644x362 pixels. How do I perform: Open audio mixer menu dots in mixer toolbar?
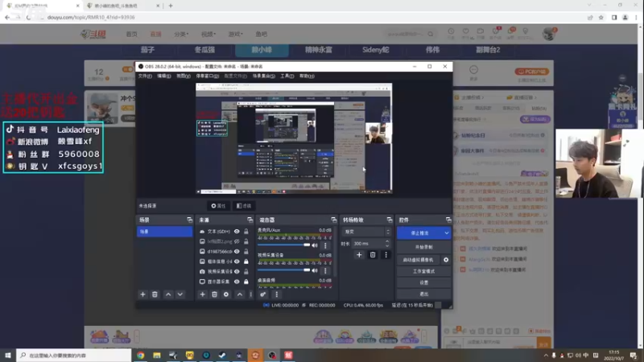pyautogui.click(x=276, y=294)
